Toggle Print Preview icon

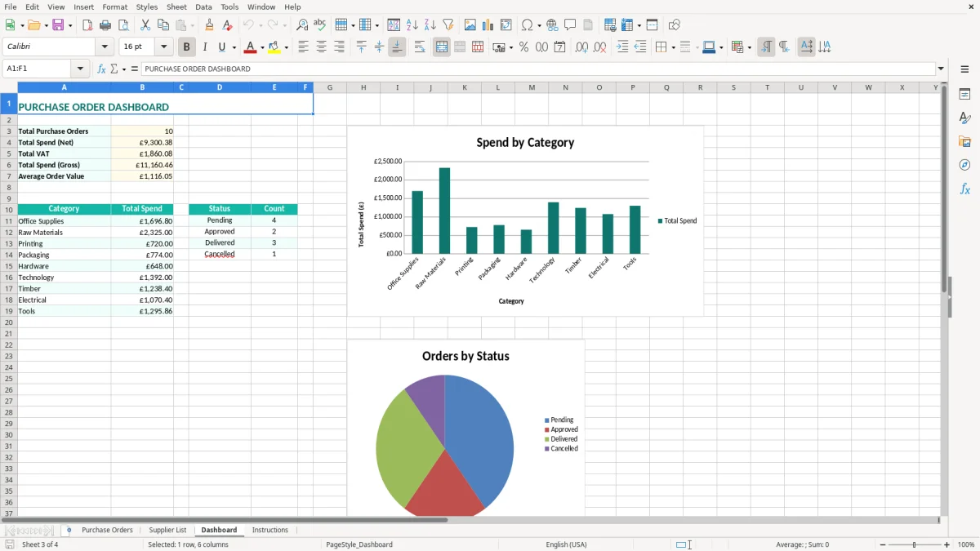pyautogui.click(x=123, y=25)
